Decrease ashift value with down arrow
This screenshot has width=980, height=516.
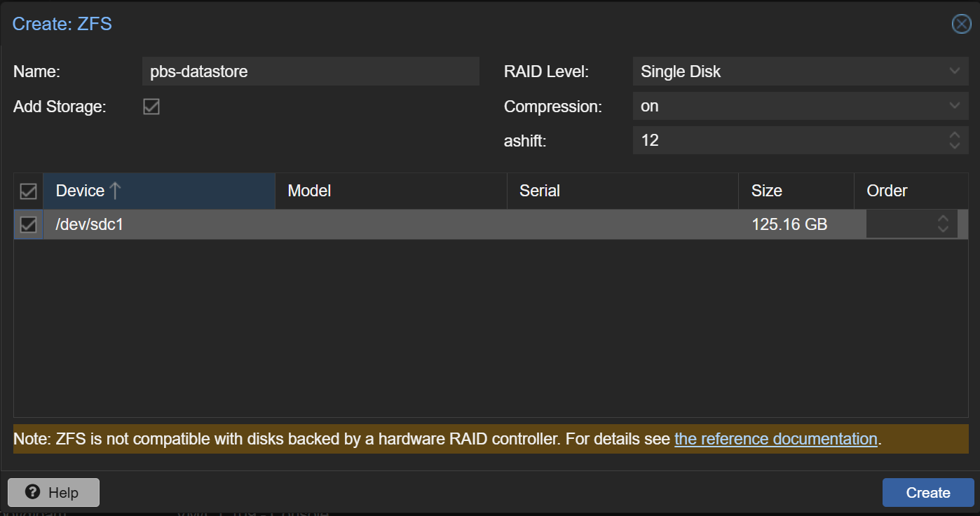tap(954, 145)
